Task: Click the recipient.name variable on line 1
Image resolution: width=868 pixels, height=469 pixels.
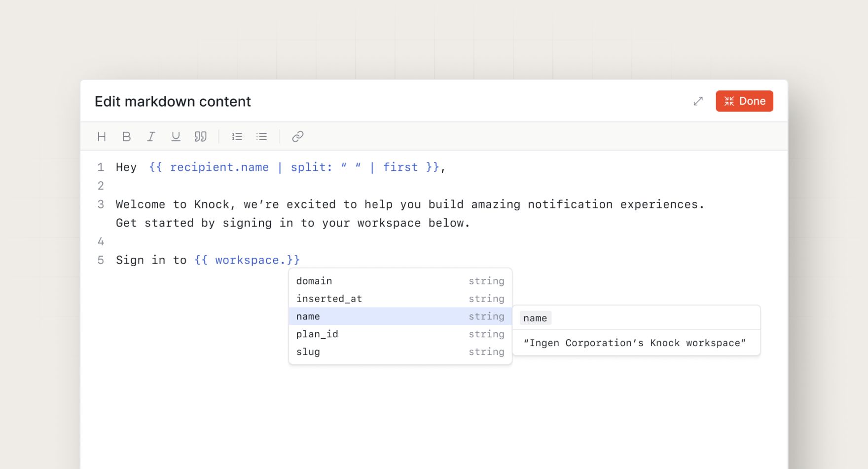Action: click(219, 167)
